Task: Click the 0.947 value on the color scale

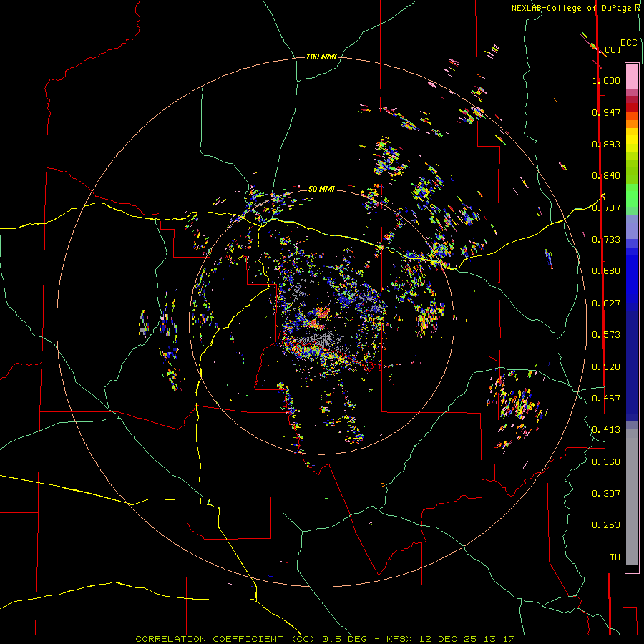Action: (606, 112)
